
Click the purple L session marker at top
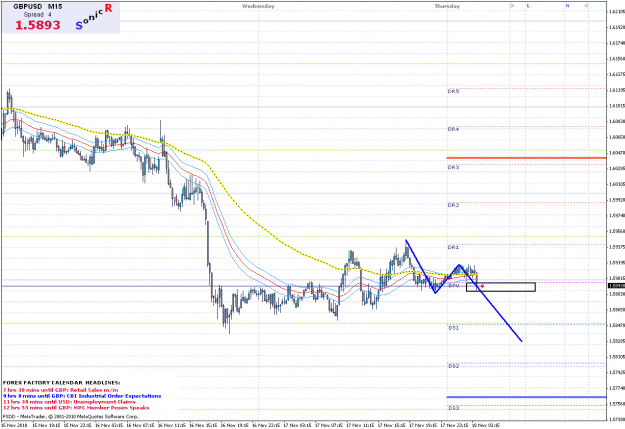[x=528, y=6]
